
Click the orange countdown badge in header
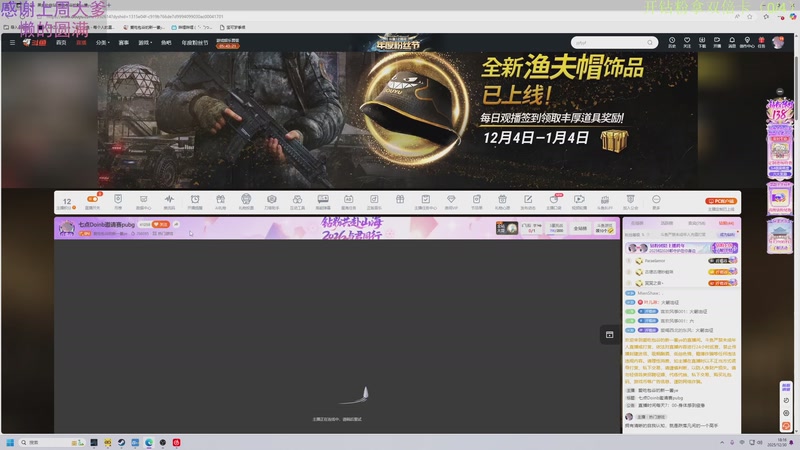click(x=227, y=46)
